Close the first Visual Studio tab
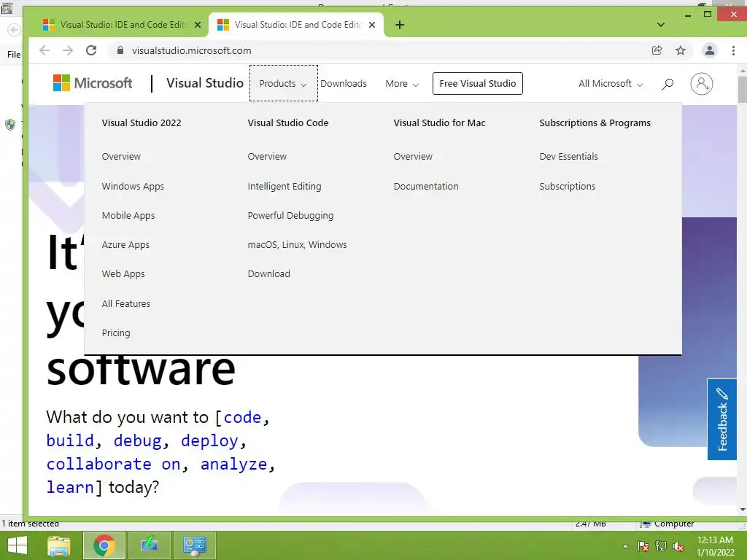The image size is (747, 560). pos(198,25)
